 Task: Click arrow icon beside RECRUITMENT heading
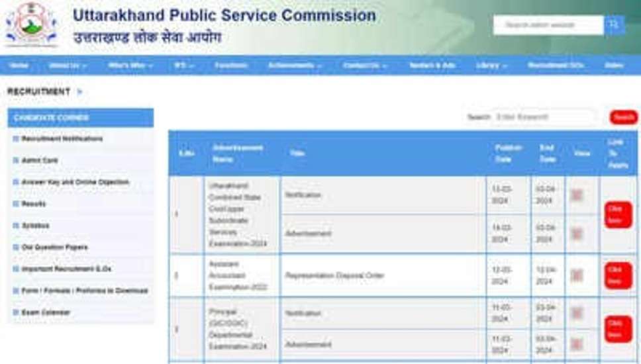(80, 92)
